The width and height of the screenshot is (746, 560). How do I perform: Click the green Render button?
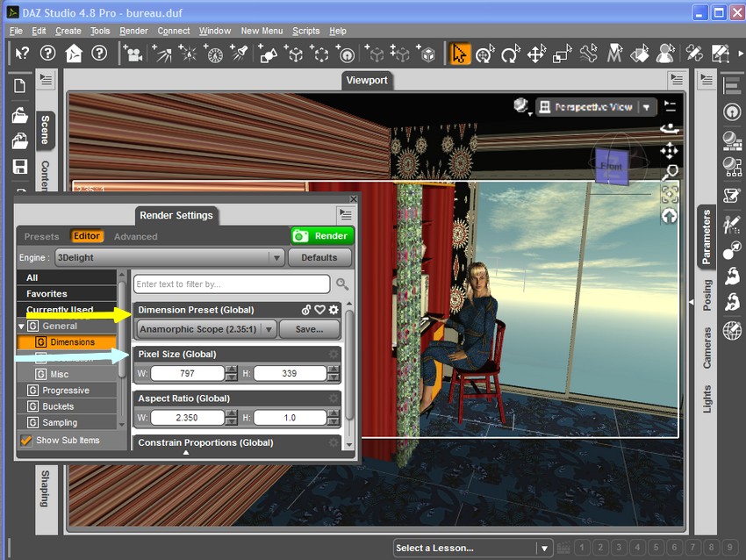[x=322, y=236]
